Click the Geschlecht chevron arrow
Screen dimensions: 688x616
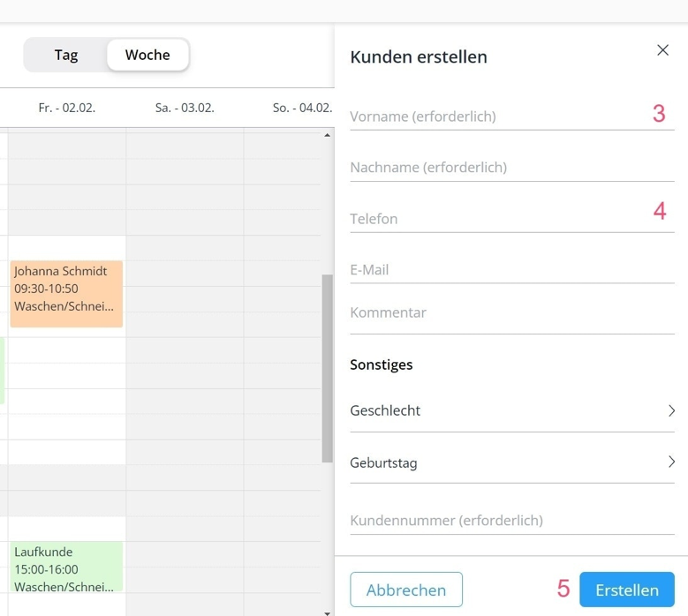pyautogui.click(x=671, y=410)
